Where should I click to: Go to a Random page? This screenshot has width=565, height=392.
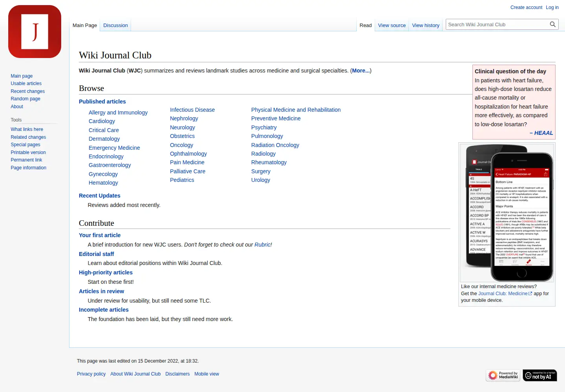26,99
